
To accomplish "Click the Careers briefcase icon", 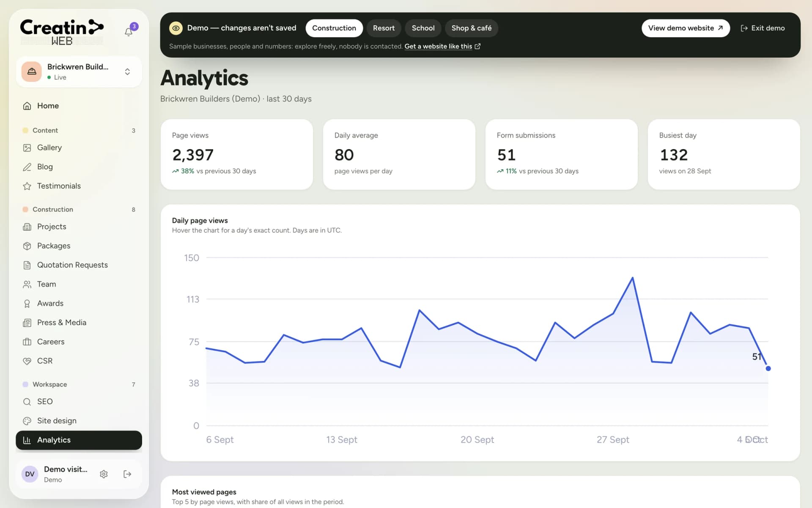I will 27,342.
